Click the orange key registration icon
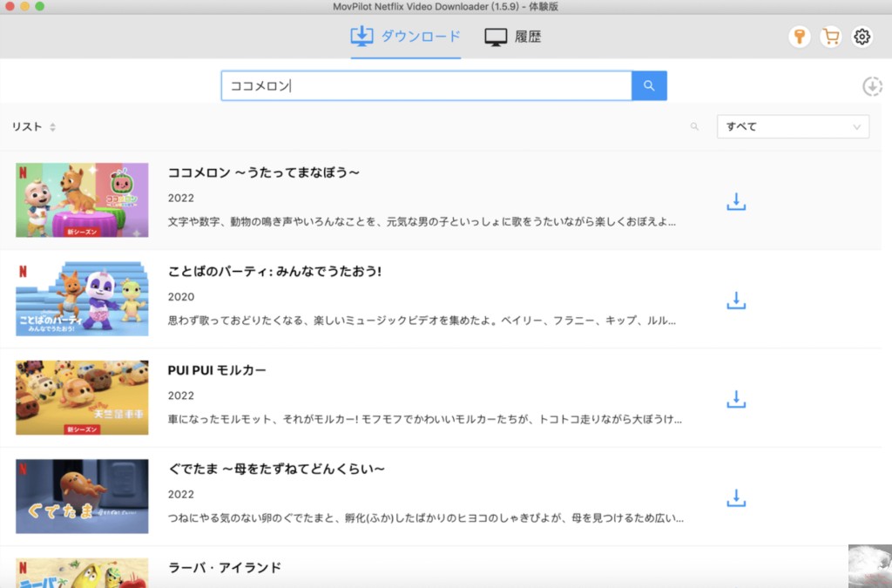The height and width of the screenshot is (588, 892). tap(800, 37)
